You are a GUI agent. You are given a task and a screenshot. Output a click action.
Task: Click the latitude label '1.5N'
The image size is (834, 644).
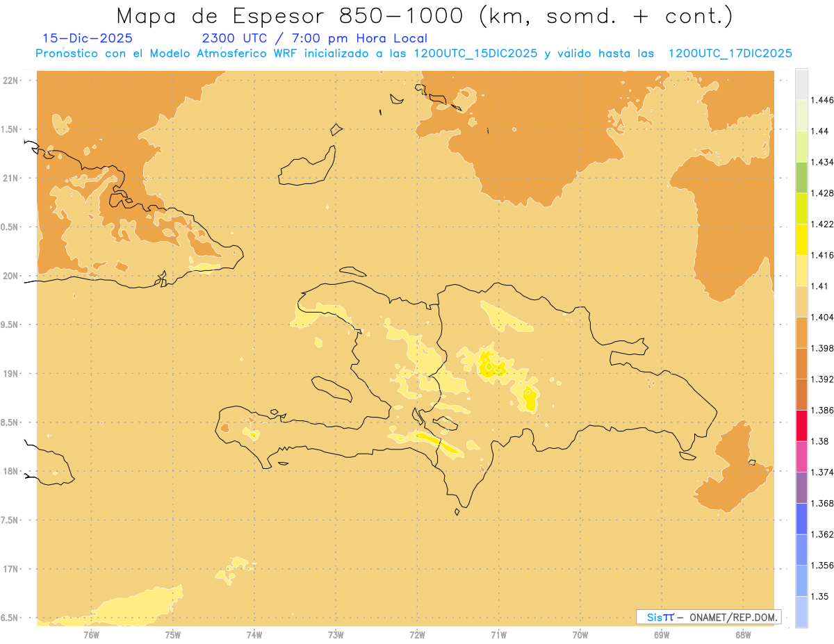coord(10,129)
